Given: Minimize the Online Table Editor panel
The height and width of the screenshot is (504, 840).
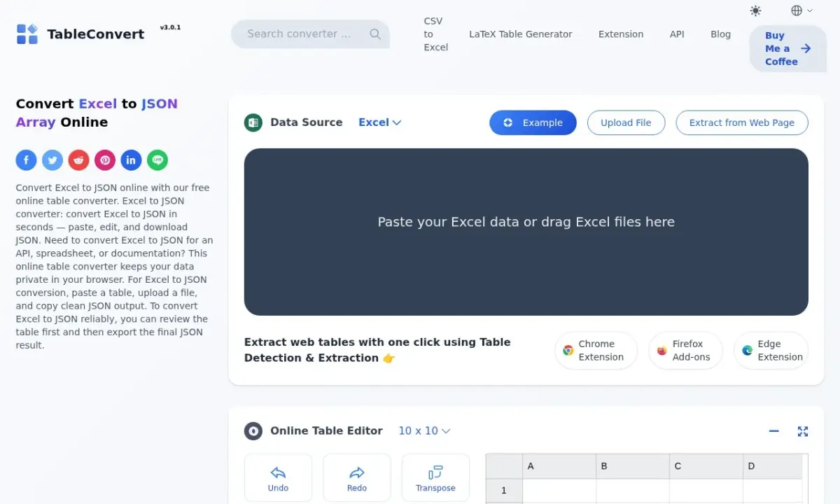Looking at the screenshot, I should pos(774,431).
